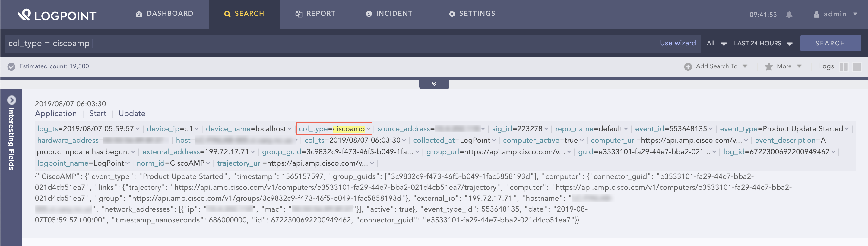868x246 pixels.
Task: Click the admin user avatar icon
Action: click(816, 14)
